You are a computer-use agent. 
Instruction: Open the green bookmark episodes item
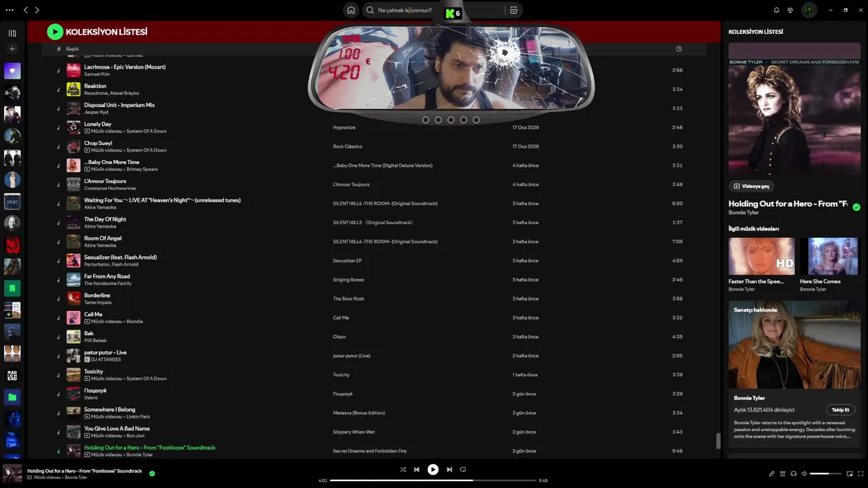pos(12,288)
